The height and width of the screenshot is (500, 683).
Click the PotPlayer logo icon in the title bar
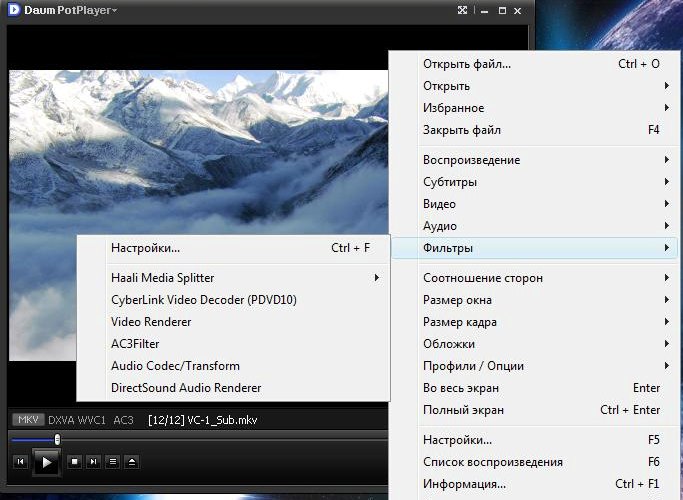[x=12, y=10]
